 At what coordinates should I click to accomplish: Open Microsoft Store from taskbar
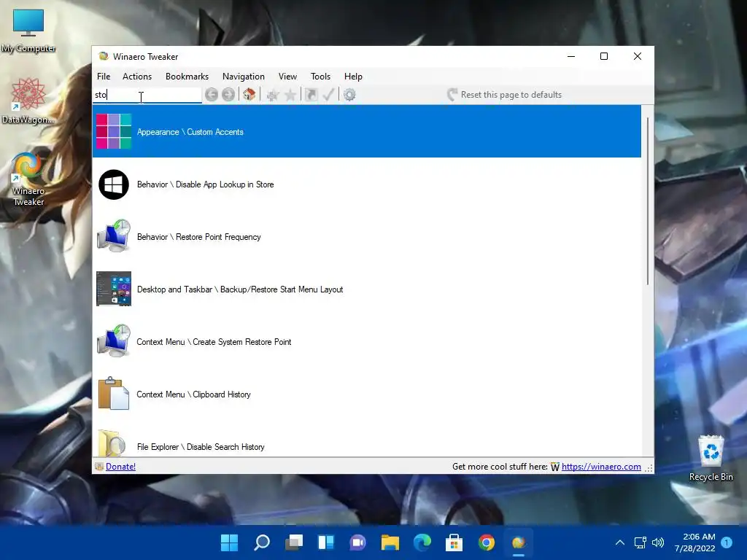pyautogui.click(x=454, y=542)
